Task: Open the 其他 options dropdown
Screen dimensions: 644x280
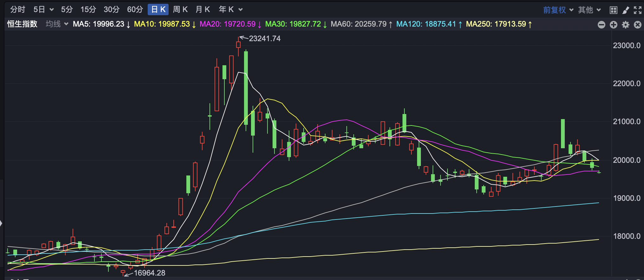Action: [589, 10]
